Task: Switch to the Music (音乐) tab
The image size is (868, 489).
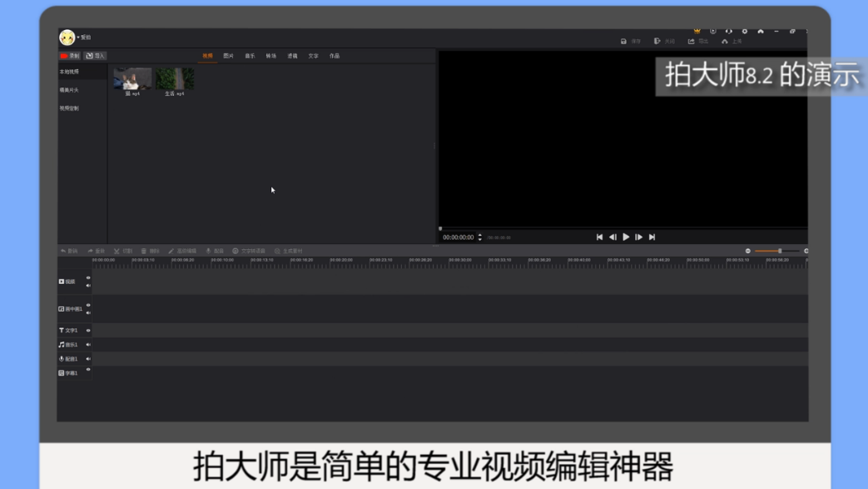Action: 250,56
